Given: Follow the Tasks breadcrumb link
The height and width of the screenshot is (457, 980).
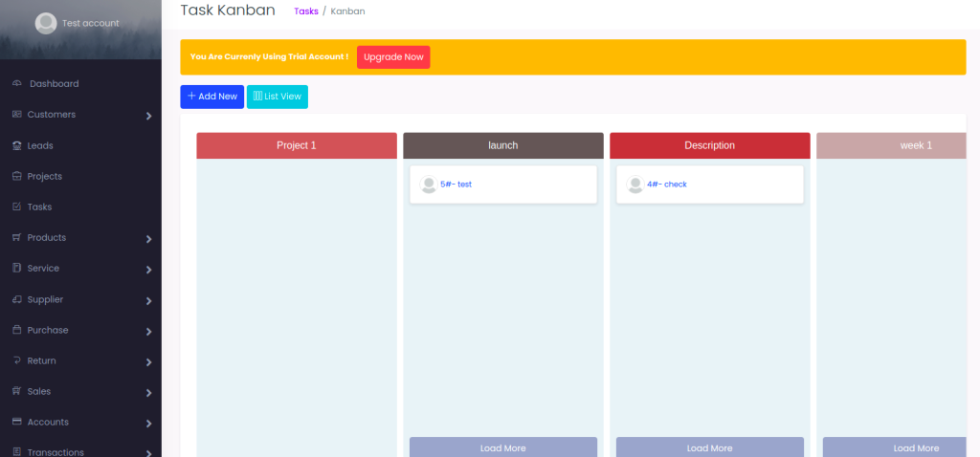Looking at the screenshot, I should (x=305, y=11).
